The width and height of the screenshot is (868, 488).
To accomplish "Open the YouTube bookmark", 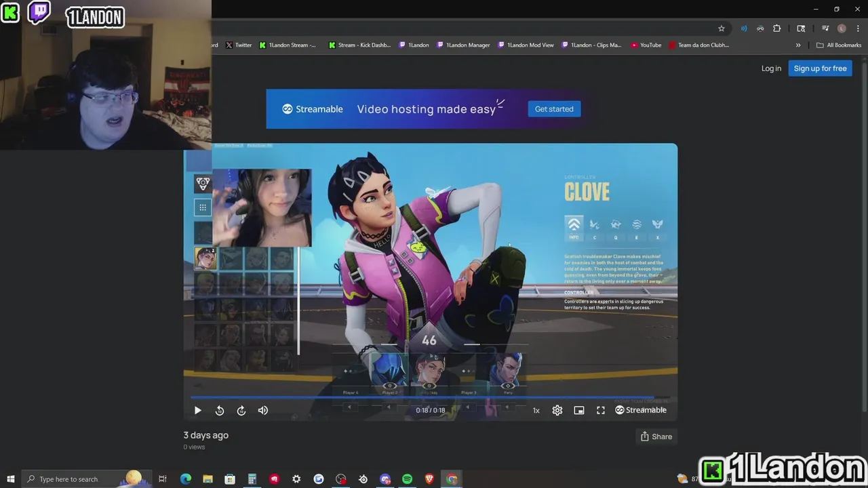I will coord(646,45).
